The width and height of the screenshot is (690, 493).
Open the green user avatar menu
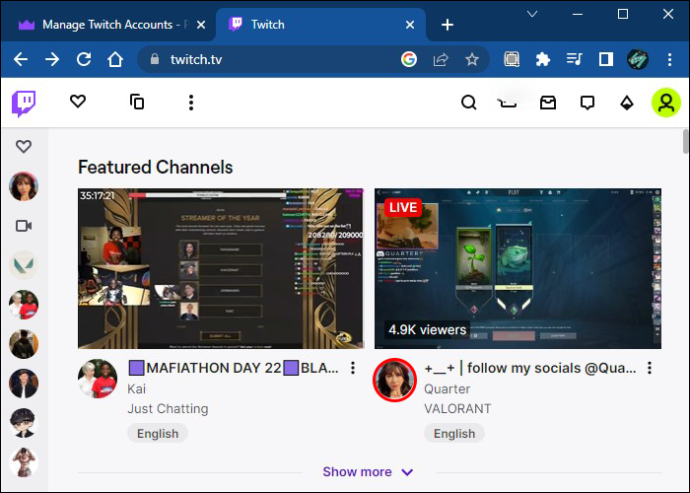coord(666,103)
